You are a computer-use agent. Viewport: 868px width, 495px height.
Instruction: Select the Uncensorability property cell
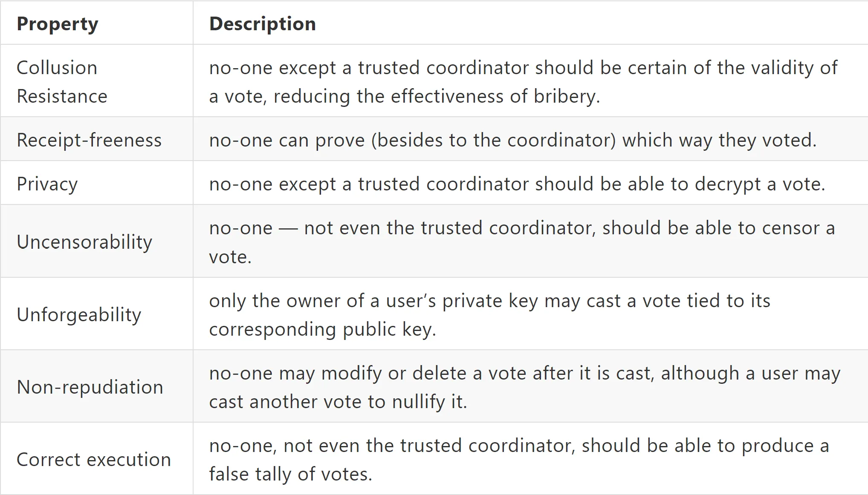(x=97, y=242)
